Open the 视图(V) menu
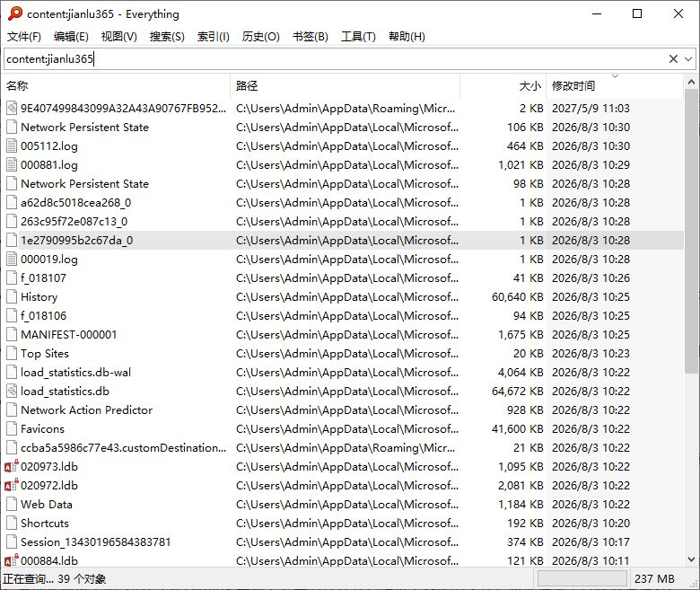 point(118,37)
